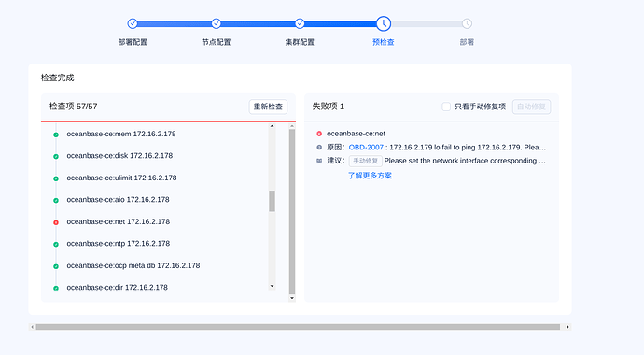Click green status dot for oceanbase-ce:mem
The width and height of the screenshot is (644, 355).
click(x=56, y=135)
